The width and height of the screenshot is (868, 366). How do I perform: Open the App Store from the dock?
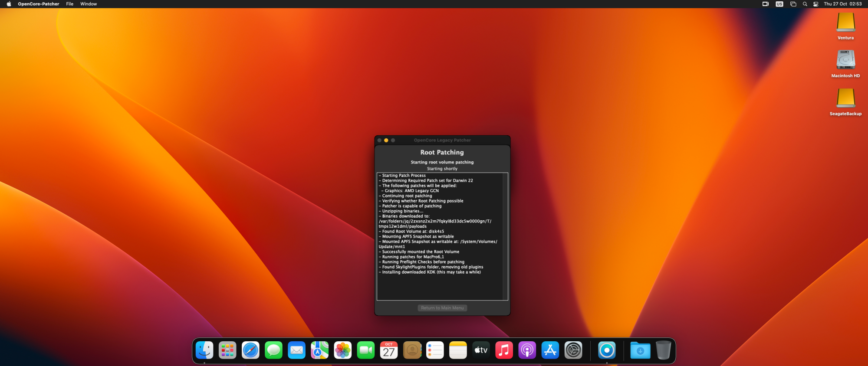tap(550, 350)
